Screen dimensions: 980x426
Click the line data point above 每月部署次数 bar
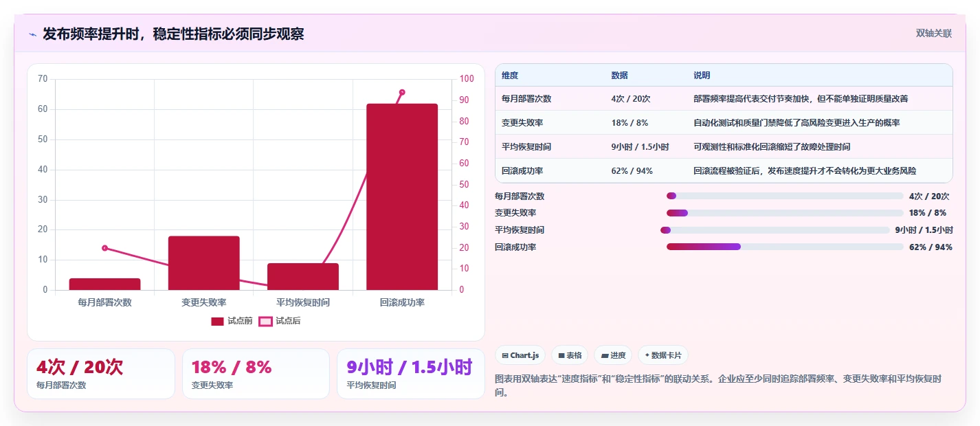click(105, 248)
